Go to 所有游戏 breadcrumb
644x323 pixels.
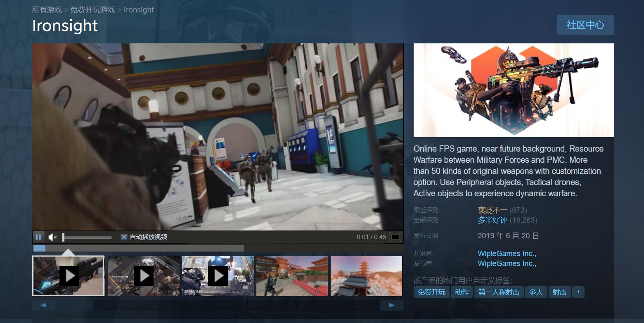47,9
